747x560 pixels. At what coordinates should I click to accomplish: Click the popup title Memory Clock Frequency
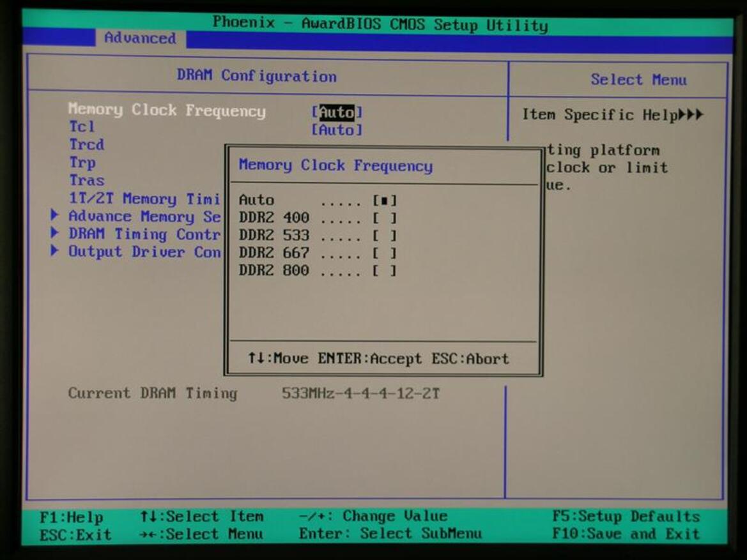pyautogui.click(x=336, y=165)
